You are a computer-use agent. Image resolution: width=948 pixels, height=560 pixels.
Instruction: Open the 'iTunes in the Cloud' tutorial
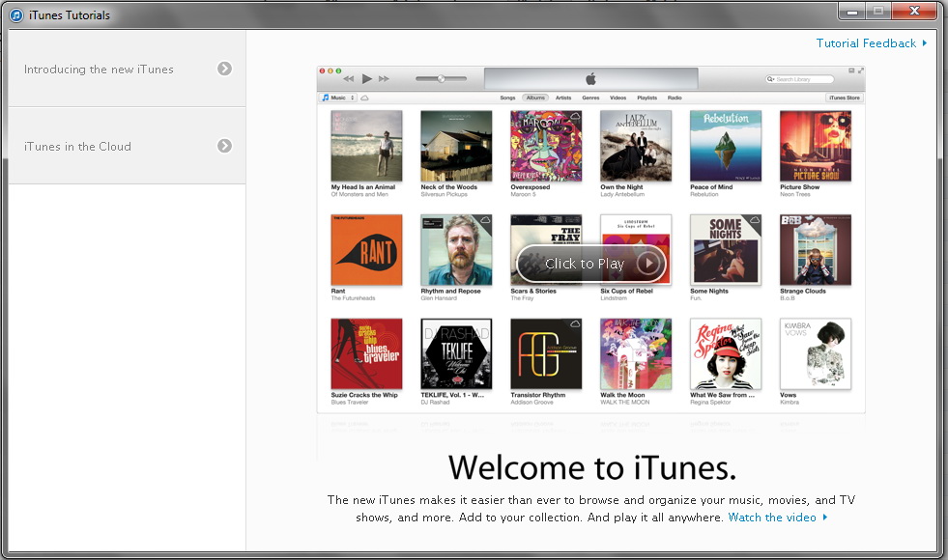[x=127, y=146]
